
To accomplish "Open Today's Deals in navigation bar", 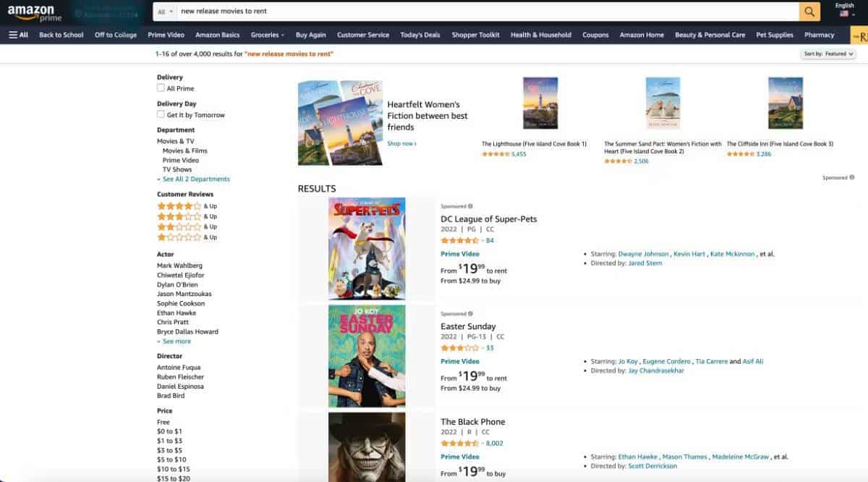I will point(420,35).
